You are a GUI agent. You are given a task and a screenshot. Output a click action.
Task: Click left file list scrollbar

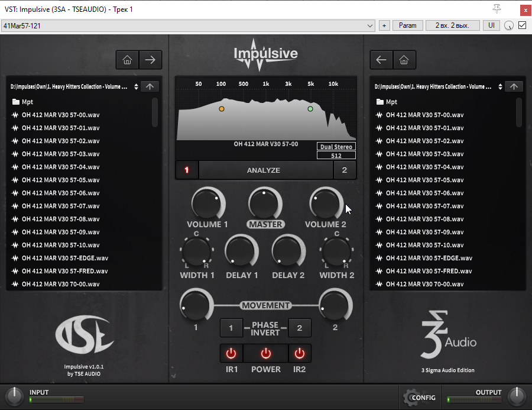(155, 112)
